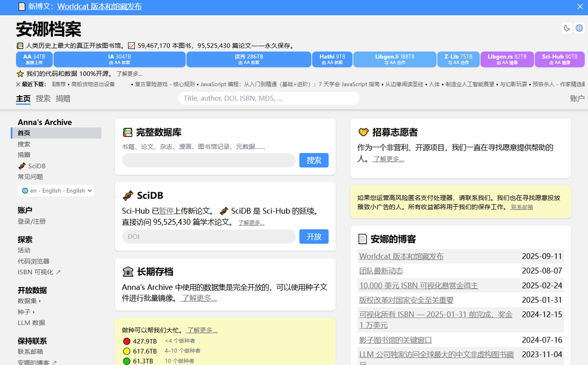Viewport: 588px width, 365px height.
Task: Open the 账户 menu at top right
Action: click(x=577, y=99)
